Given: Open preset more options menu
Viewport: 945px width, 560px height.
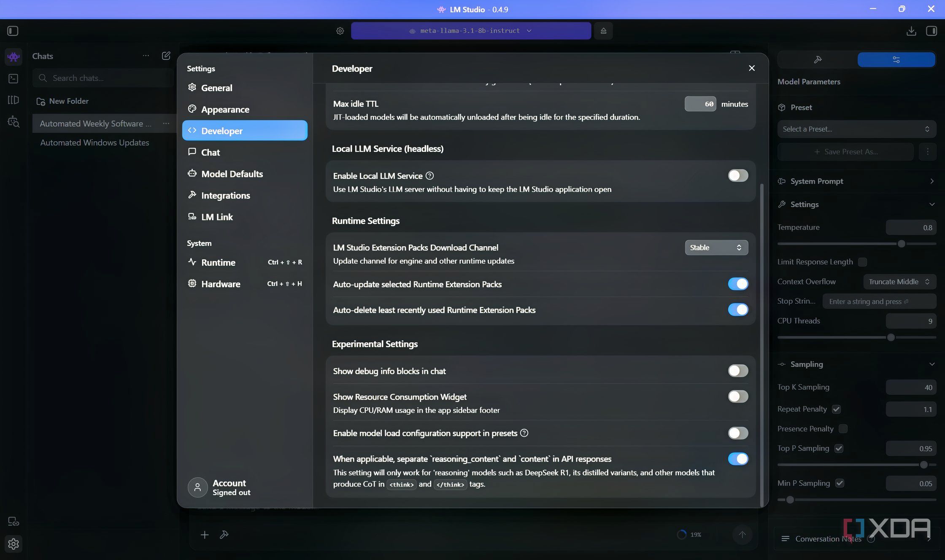Looking at the screenshot, I should pos(927,152).
